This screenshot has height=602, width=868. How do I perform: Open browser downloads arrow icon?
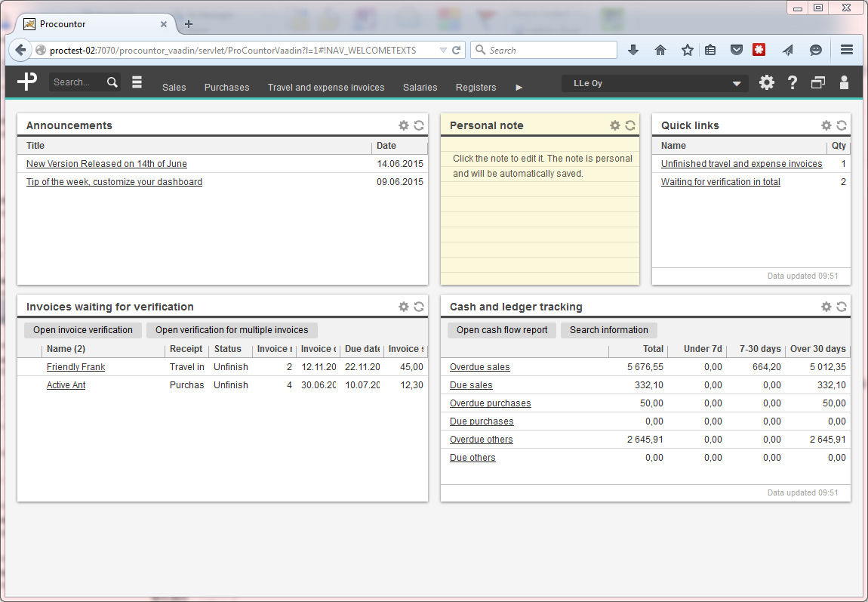633,50
